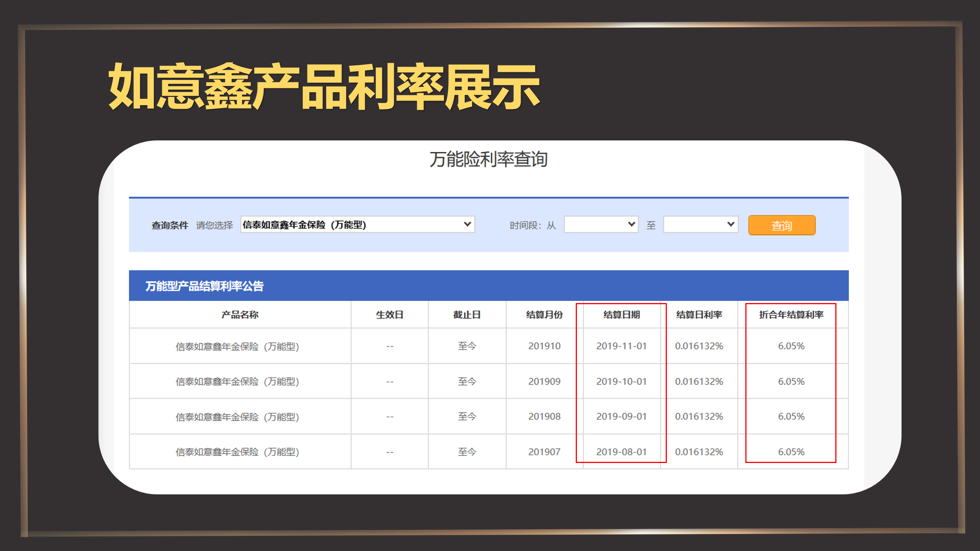
Task: Click the 查询条件 label
Action: 170,225
